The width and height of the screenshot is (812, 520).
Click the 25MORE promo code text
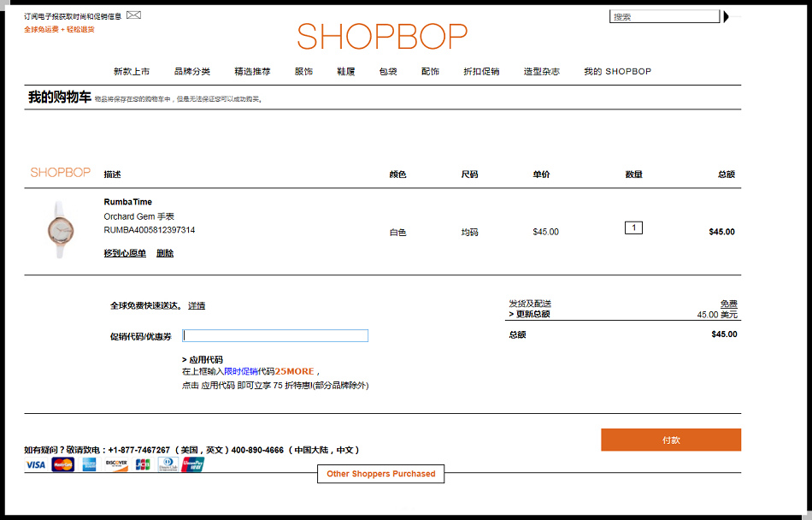pos(294,371)
